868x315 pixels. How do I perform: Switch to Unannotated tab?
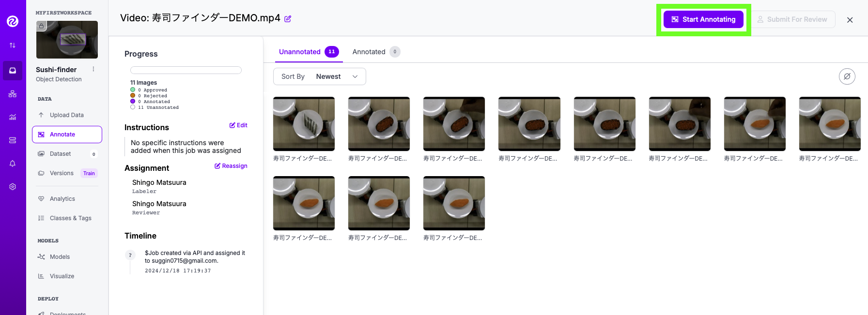pos(309,52)
